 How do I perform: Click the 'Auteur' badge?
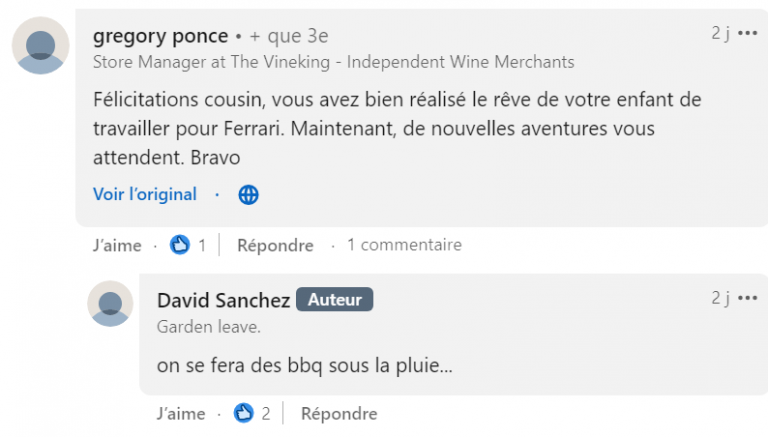point(335,300)
